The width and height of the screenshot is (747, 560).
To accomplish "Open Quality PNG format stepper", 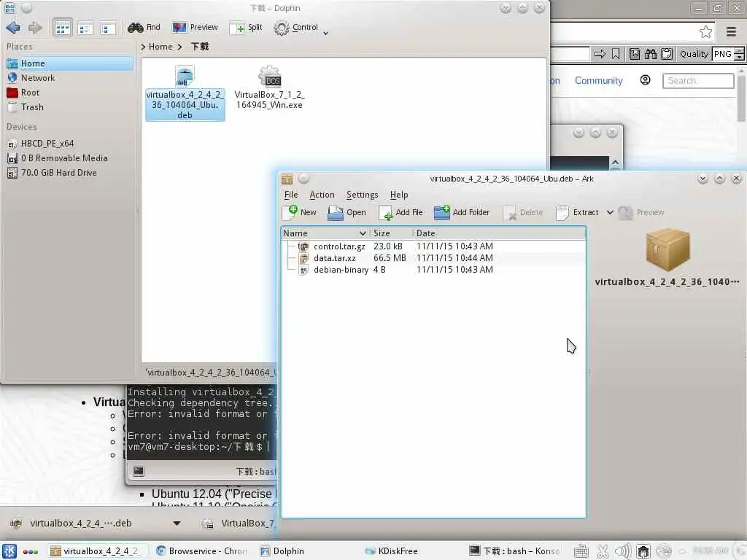I will coord(739,54).
